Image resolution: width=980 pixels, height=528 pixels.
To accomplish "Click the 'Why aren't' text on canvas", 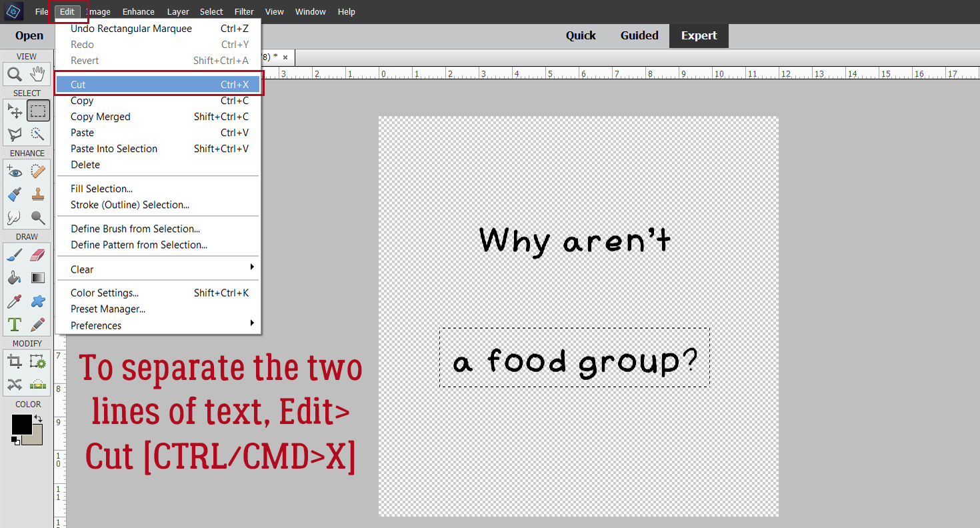I will click(575, 241).
